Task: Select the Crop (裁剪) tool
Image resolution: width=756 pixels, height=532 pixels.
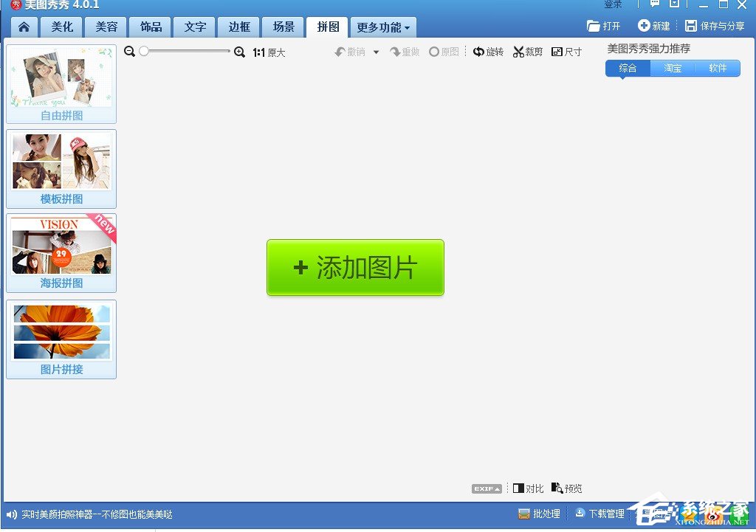Action: 527,52
